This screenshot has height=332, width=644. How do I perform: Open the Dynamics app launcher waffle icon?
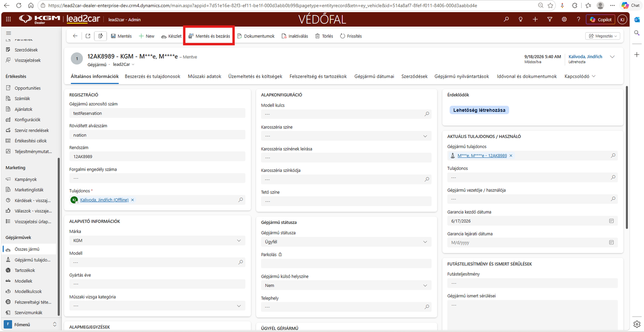(x=8, y=19)
